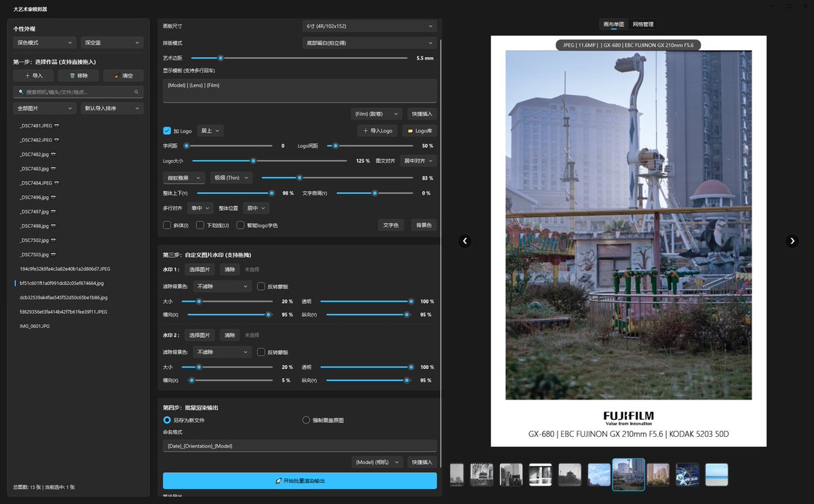Switch to the 画布单图 tab
The image size is (814, 504).
click(614, 24)
